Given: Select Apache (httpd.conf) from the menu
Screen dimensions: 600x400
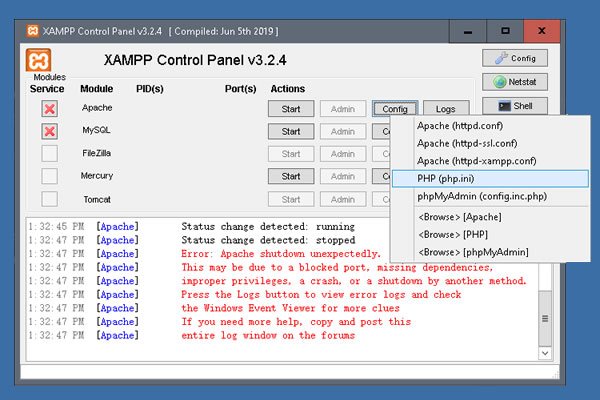Looking at the screenshot, I should click(490, 126).
